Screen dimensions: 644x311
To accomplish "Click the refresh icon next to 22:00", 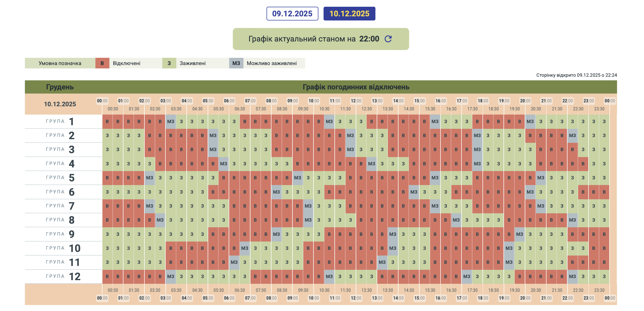I will [x=388, y=39].
